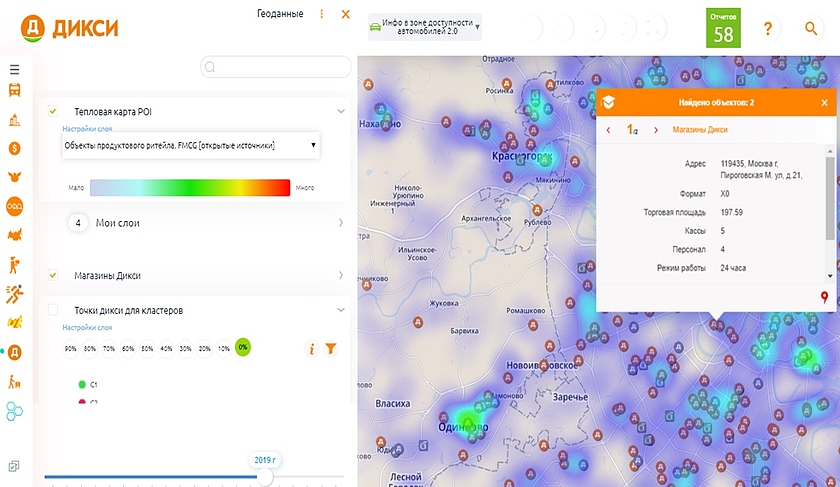
Task: Open the hamburger menu in the sidebar
Action: point(14,69)
